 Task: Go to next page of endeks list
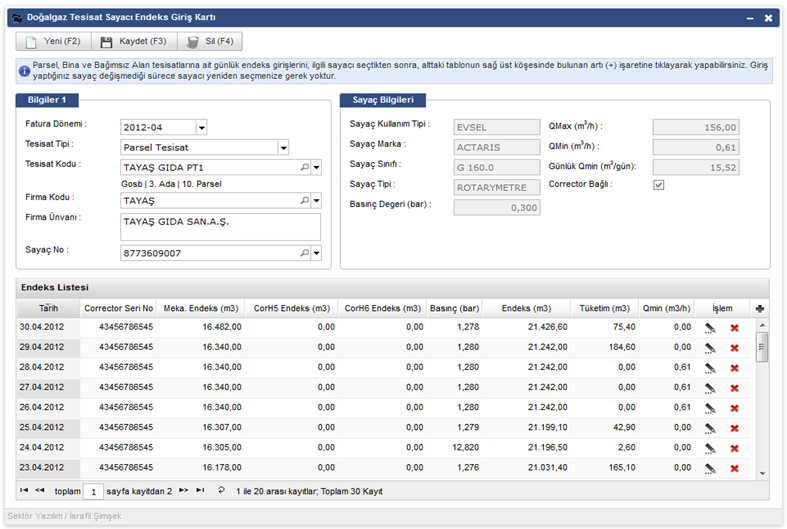pos(184,490)
